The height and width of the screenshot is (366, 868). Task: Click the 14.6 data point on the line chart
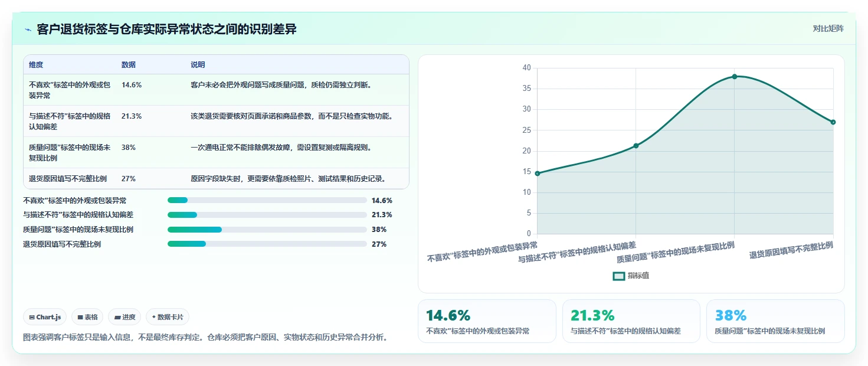tap(537, 173)
